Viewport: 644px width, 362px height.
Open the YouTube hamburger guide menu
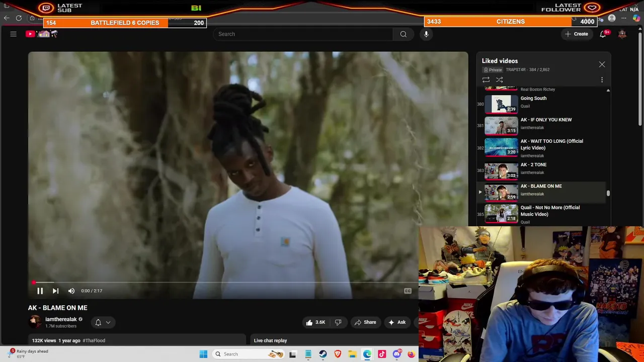14,34
